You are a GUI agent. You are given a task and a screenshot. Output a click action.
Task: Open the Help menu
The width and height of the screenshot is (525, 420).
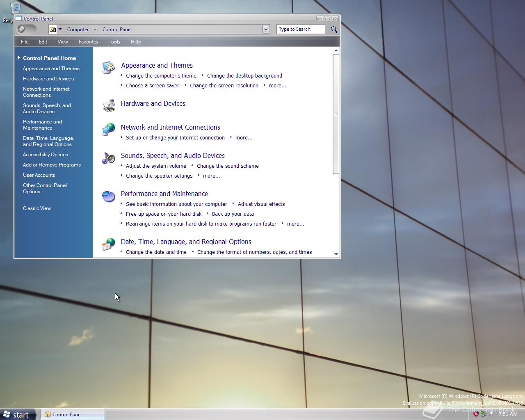[x=136, y=42]
